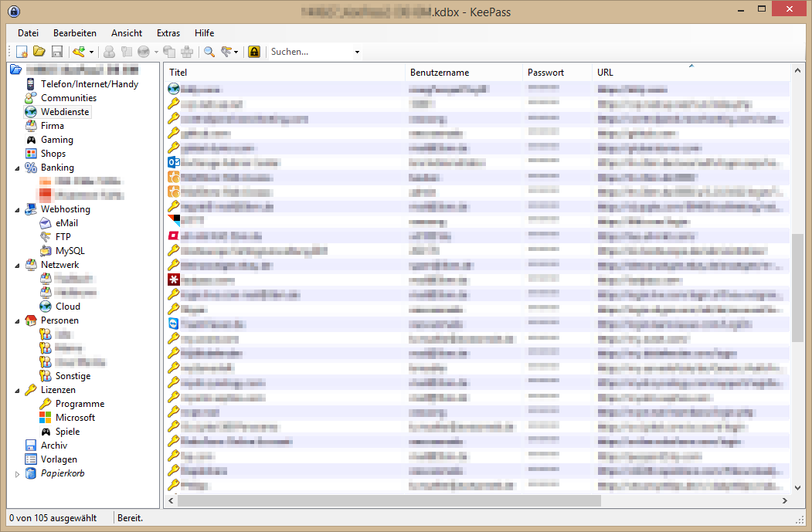Select the Communities group
812x532 pixels.
pyautogui.click(x=69, y=98)
